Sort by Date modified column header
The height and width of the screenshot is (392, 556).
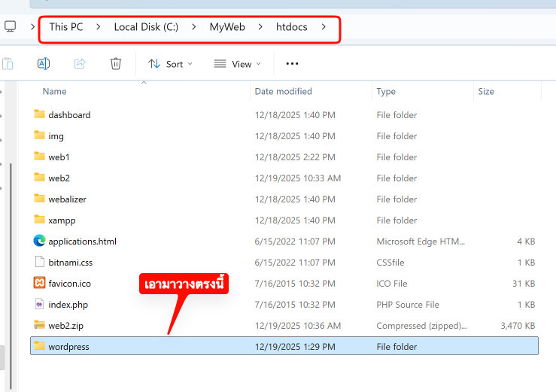283,91
